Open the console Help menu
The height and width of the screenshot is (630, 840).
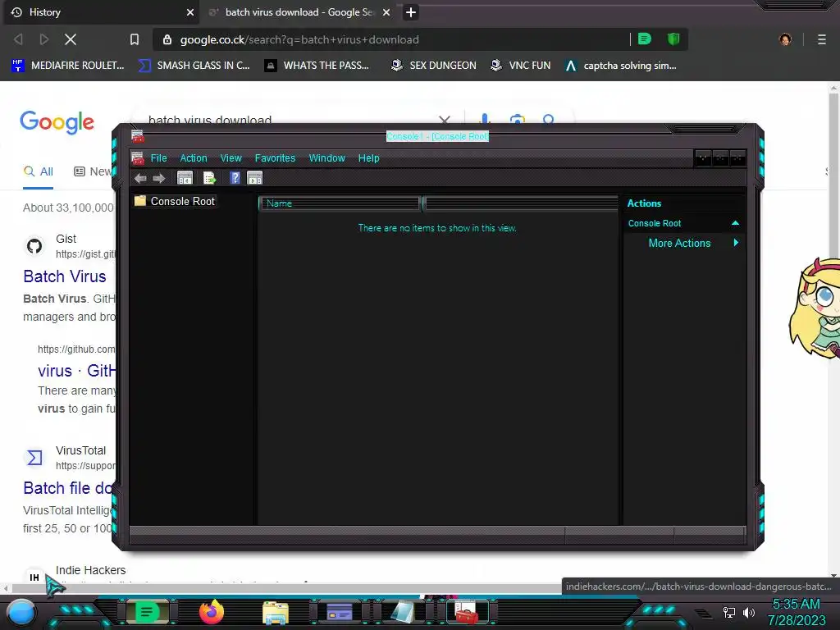368,158
